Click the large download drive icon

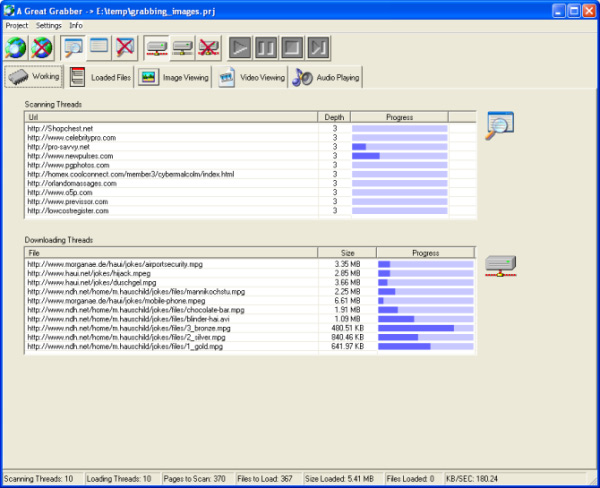point(499,263)
